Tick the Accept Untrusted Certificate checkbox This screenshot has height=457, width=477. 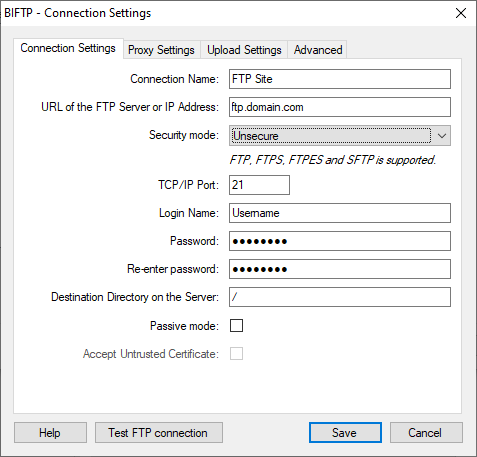pyautogui.click(x=236, y=354)
